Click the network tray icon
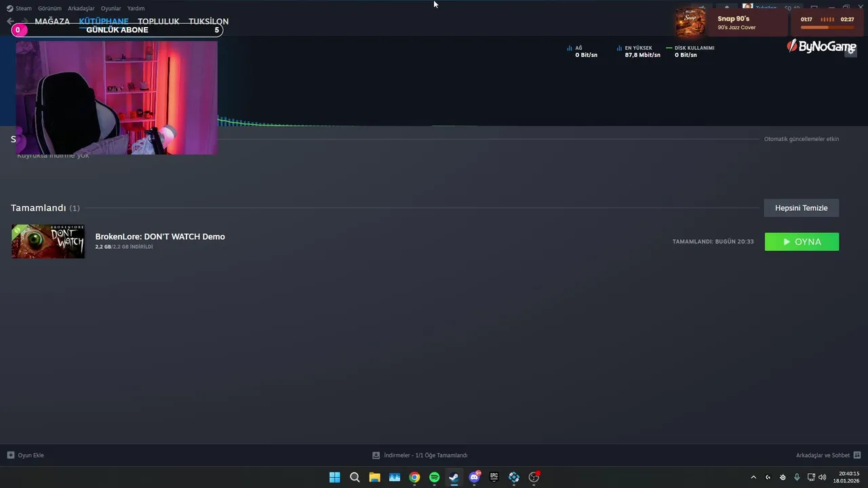This screenshot has width=868, height=488. [x=811, y=477]
